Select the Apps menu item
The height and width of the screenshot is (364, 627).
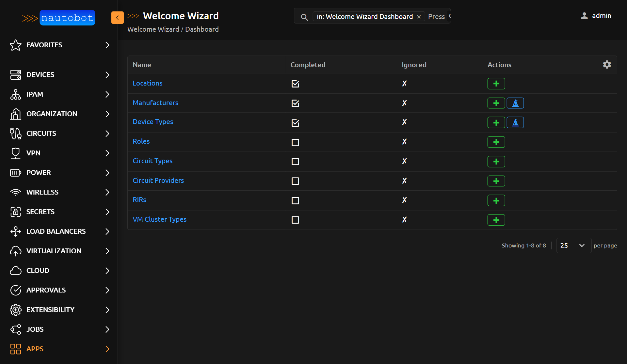coord(35,349)
